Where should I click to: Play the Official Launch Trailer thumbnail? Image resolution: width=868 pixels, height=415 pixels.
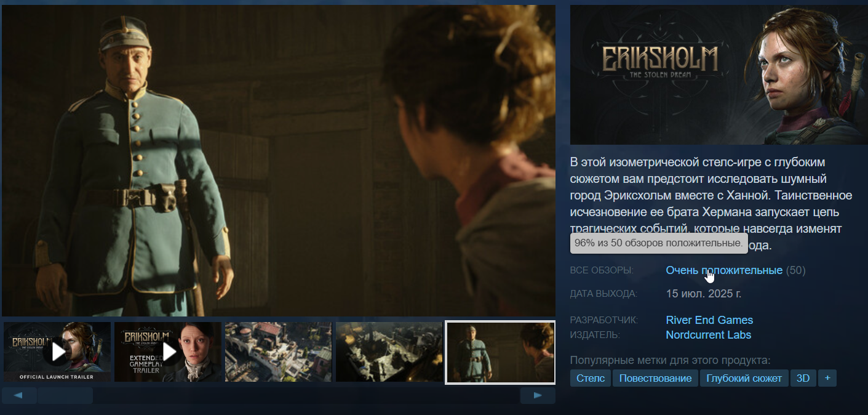(x=57, y=352)
